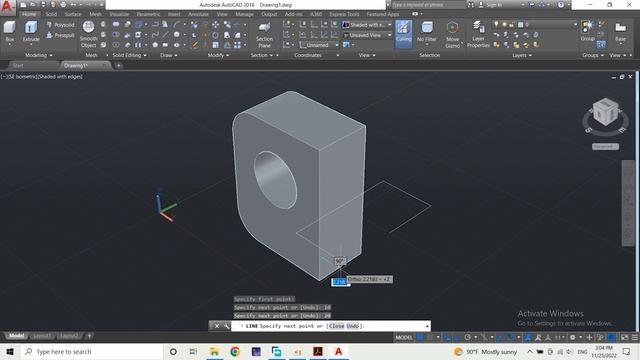This screenshot has width=640, height=360.
Task: Choose the Polysolid tool
Action: [x=60, y=25]
